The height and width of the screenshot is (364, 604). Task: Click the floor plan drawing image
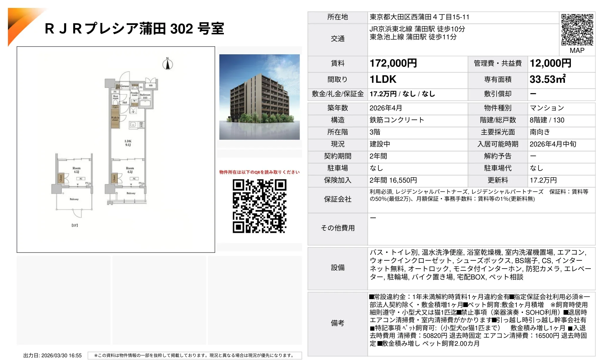click(116, 149)
